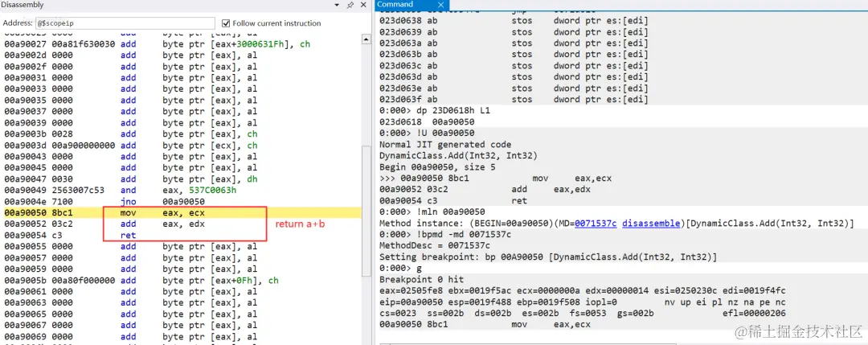Select the 0:000> g command line
Screen dimensions: 868x345
[400, 268]
